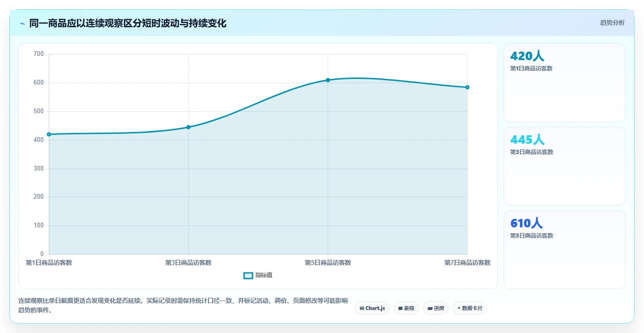
Task: Click the 趋势分析 label in header
Action: 613,23
